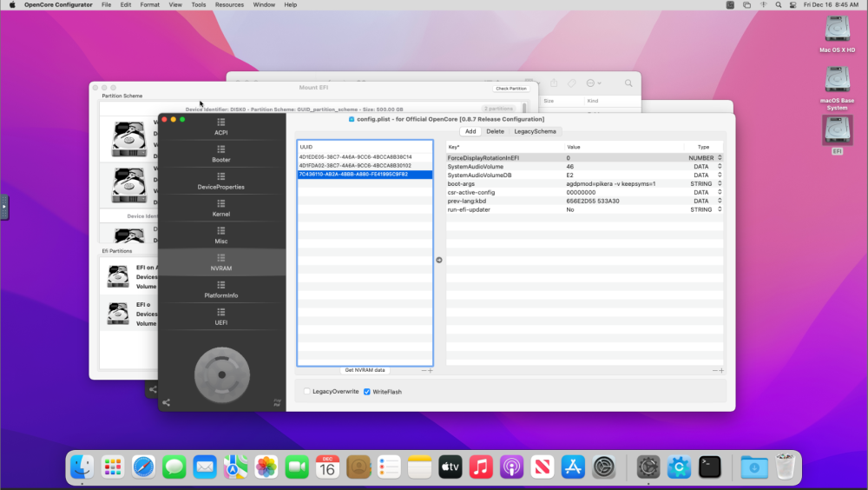Select UUID 4D1FDA02-38C7-4A6A-9CC6-4BCCA8B30102
This screenshot has width=868, height=490.
click(365, 165)
